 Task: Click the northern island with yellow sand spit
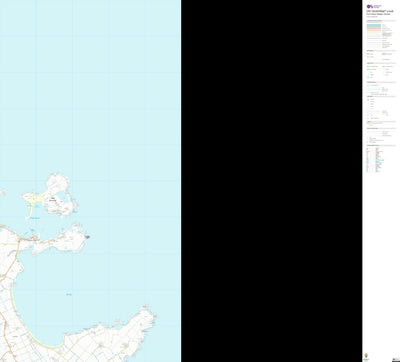(50, 197)
